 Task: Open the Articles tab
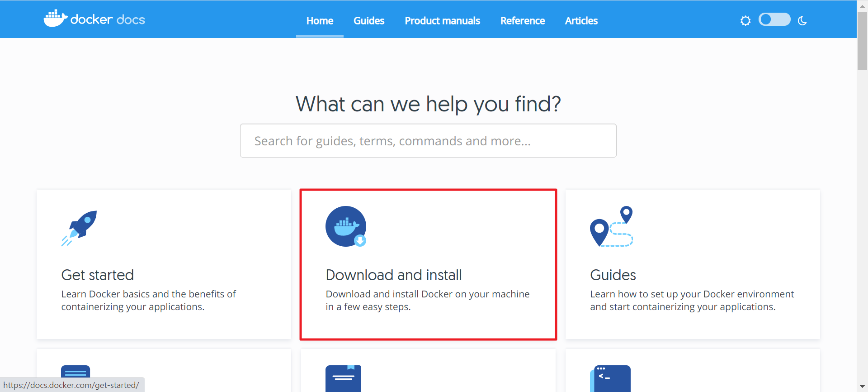[581, 21]
